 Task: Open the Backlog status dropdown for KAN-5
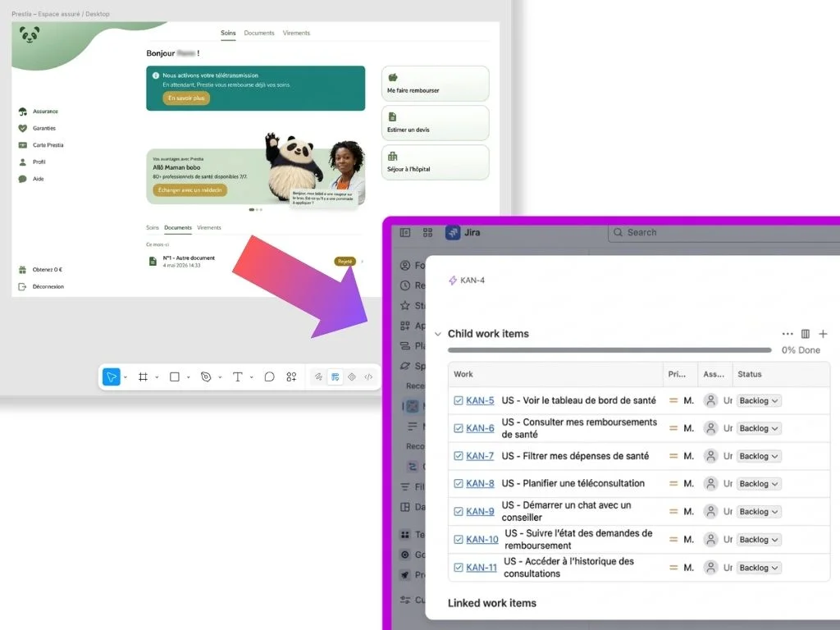tap(759, 400)
